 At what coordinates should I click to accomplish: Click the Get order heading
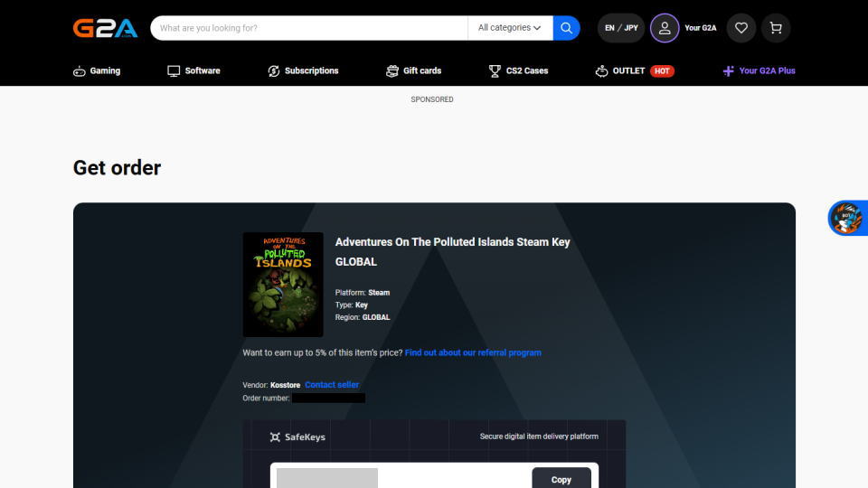point(117,168)
